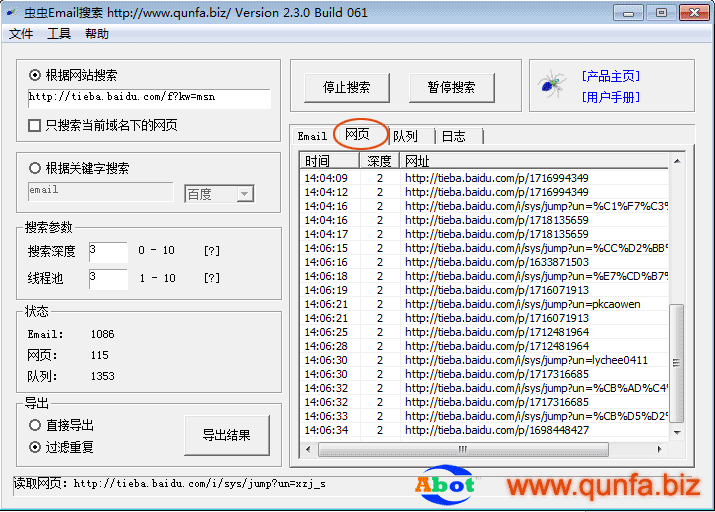Close the 虫虫Email搜索 window
Screen dimensions: 715x512
(694, 13)
